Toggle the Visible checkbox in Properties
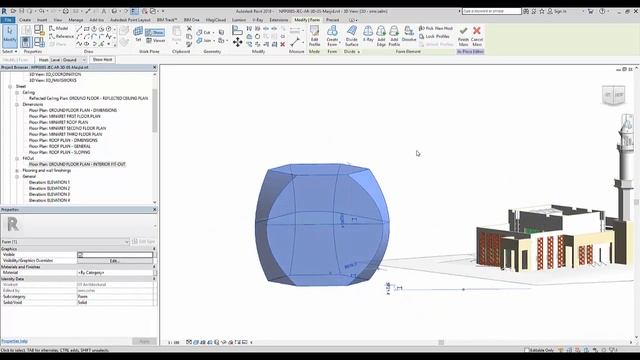 pos(80,255)
